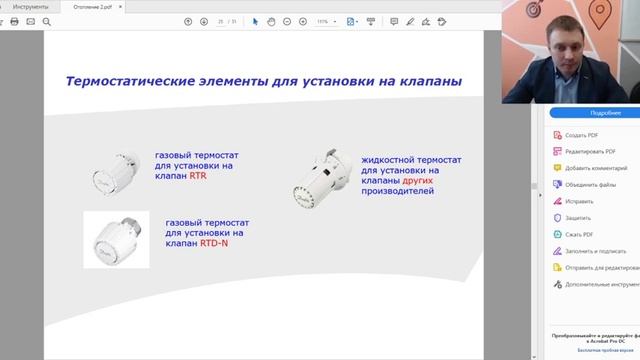Click the presenter webcam video
The image size is (640, 360).
[571, 51]
